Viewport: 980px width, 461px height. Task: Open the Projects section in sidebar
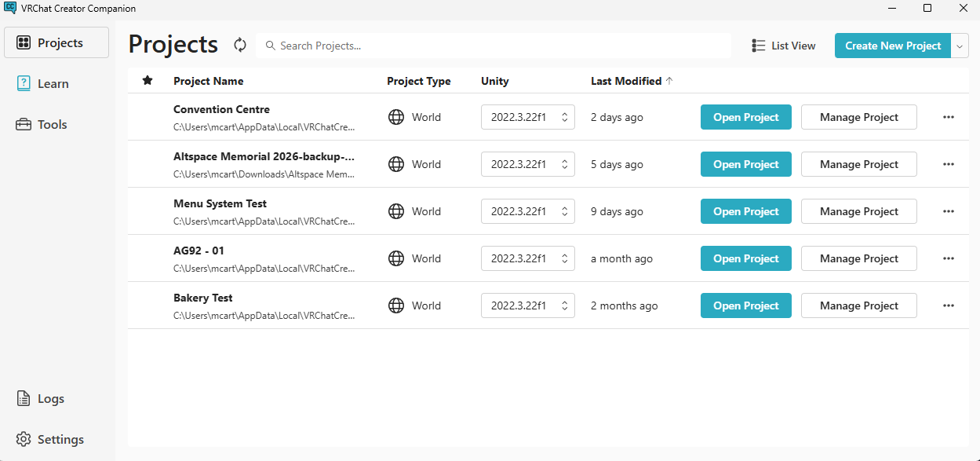[56, 42]
